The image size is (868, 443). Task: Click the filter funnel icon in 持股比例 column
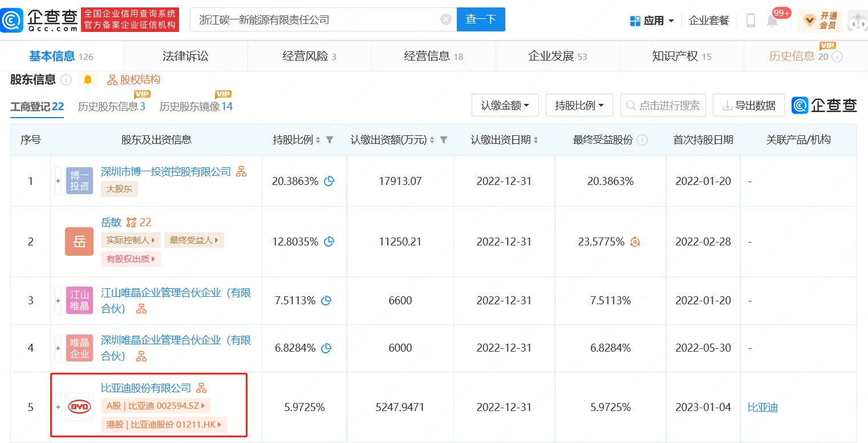pos(330,140)
